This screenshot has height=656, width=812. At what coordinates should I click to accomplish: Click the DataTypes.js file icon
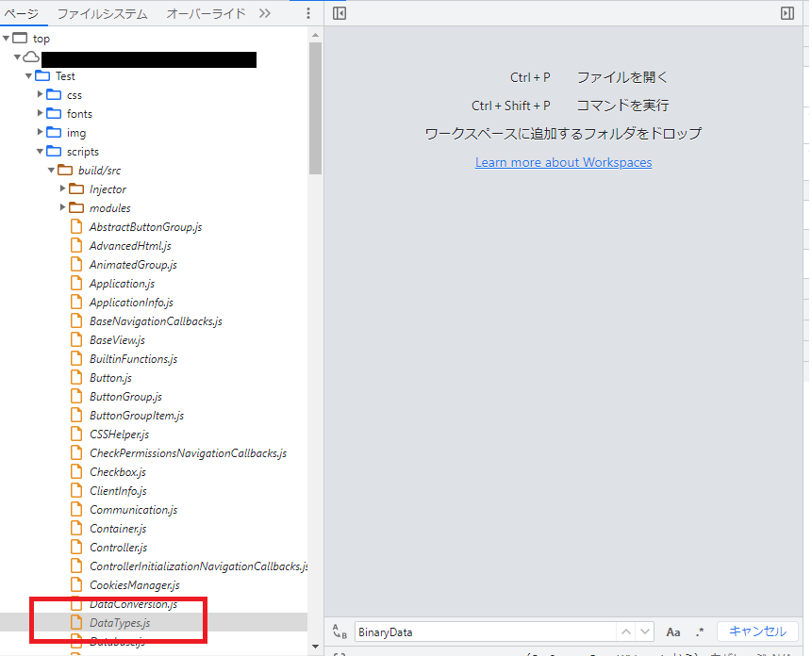[76, 622]
